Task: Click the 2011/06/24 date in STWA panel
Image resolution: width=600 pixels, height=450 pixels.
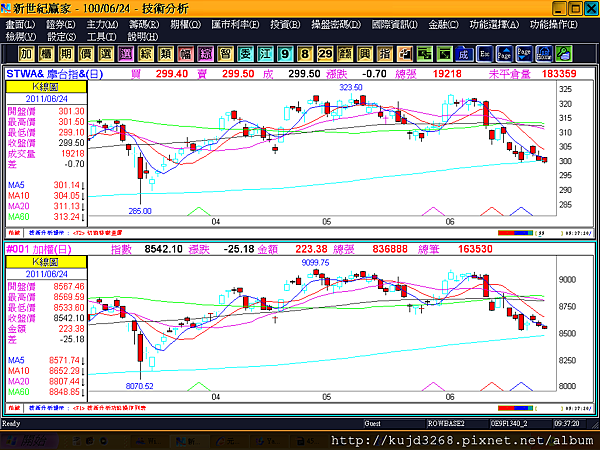Action: coord(46,99)
